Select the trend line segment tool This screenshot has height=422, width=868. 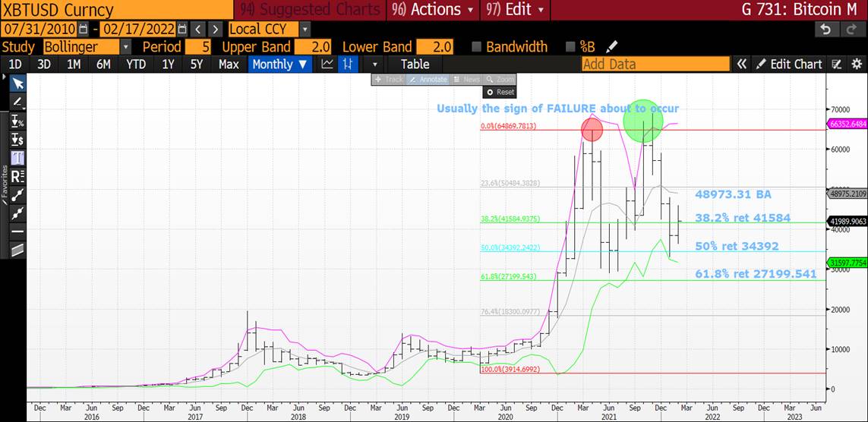point(17,195)
